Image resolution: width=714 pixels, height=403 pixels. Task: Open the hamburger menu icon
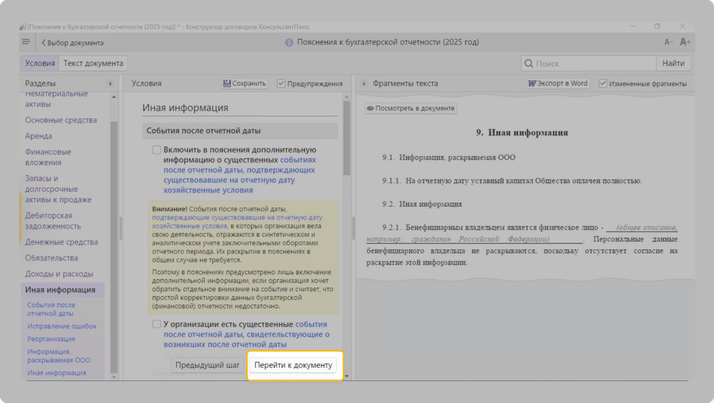(26, 42)
